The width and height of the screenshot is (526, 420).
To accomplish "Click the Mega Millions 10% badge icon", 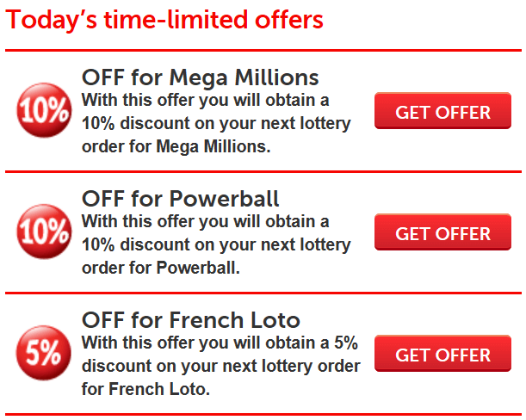I will [44, 110].
